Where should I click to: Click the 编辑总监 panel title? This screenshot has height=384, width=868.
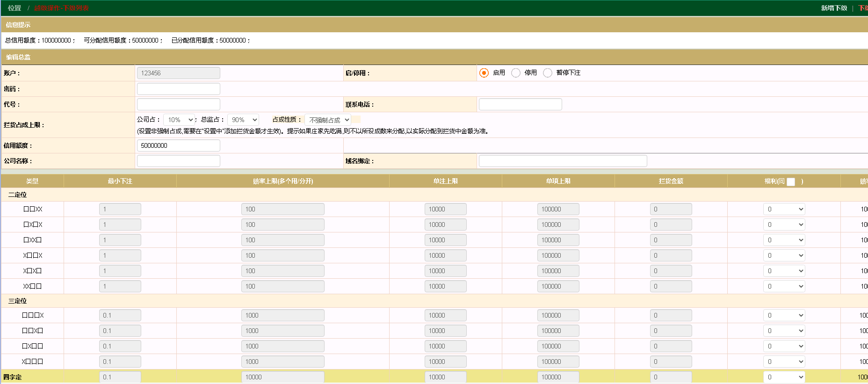18,57
